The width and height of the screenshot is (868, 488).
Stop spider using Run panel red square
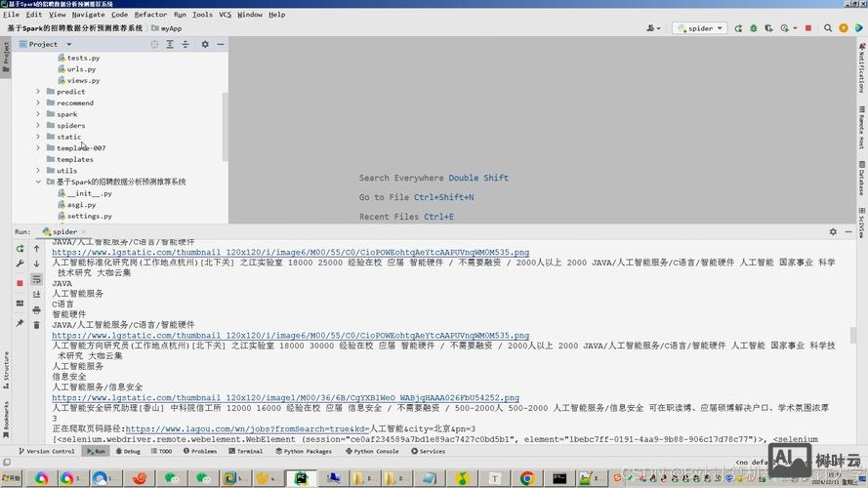(x=20, y=283)
